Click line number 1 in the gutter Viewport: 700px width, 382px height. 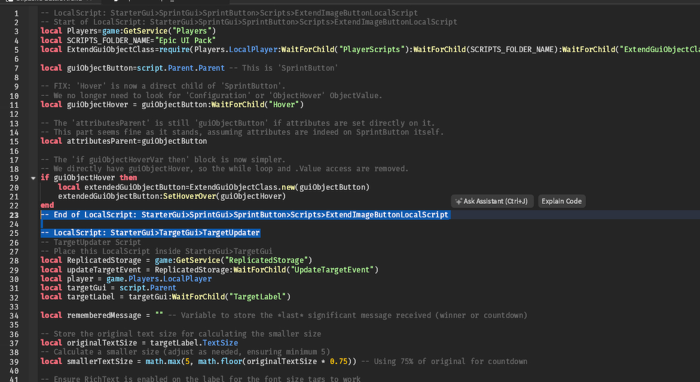pos(17,13)
